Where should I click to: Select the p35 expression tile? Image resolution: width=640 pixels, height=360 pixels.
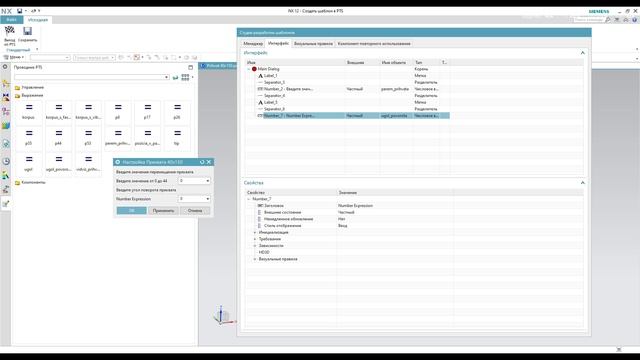[x=29, y=138]
